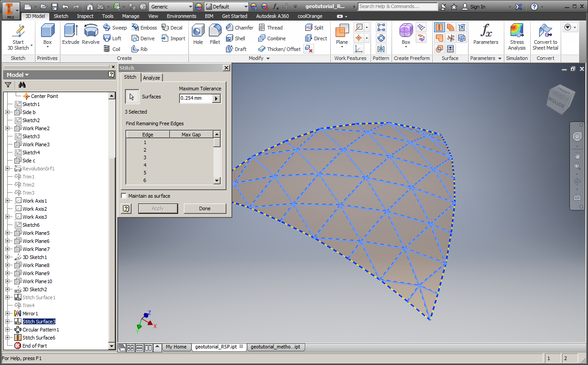Select 3D Sketch2 in browser

click(35, 289)
